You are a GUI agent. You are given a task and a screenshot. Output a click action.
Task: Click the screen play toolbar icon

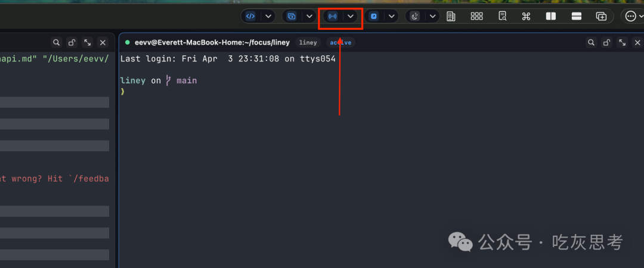tap(292, 17)
